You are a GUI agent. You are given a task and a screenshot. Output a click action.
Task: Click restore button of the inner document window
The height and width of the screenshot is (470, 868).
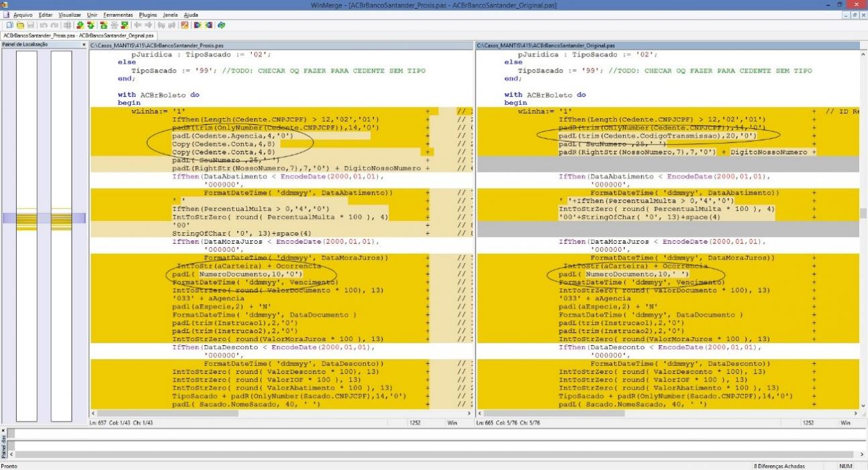coord(855,14)
